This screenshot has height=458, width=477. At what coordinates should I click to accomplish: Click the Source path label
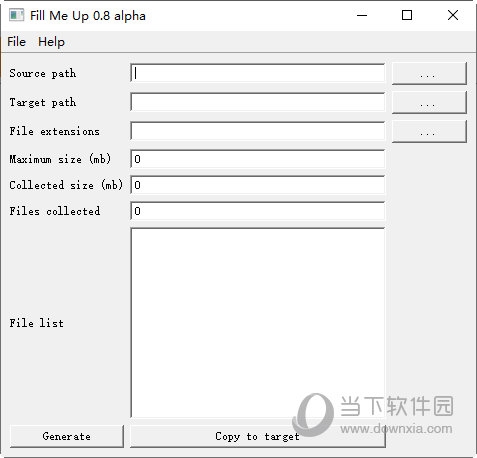click(x=43, y=73)
